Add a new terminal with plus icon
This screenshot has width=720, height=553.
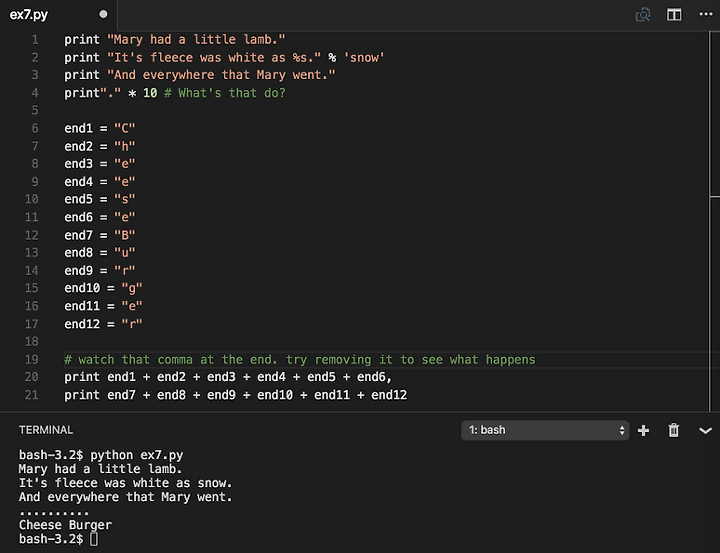643,430
